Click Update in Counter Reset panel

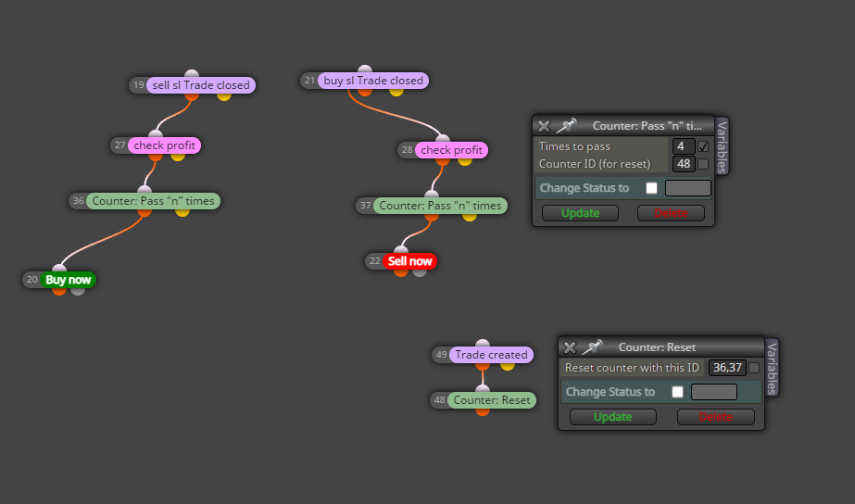[x=613, y=417]
